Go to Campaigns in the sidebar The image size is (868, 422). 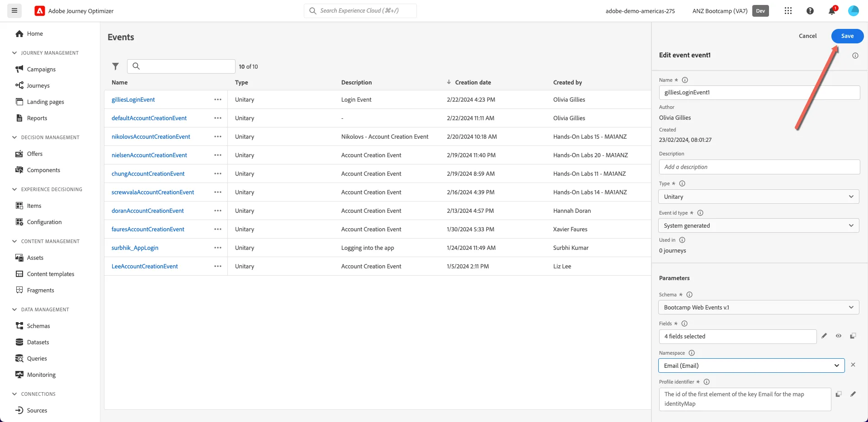click(x=41, y=69)
